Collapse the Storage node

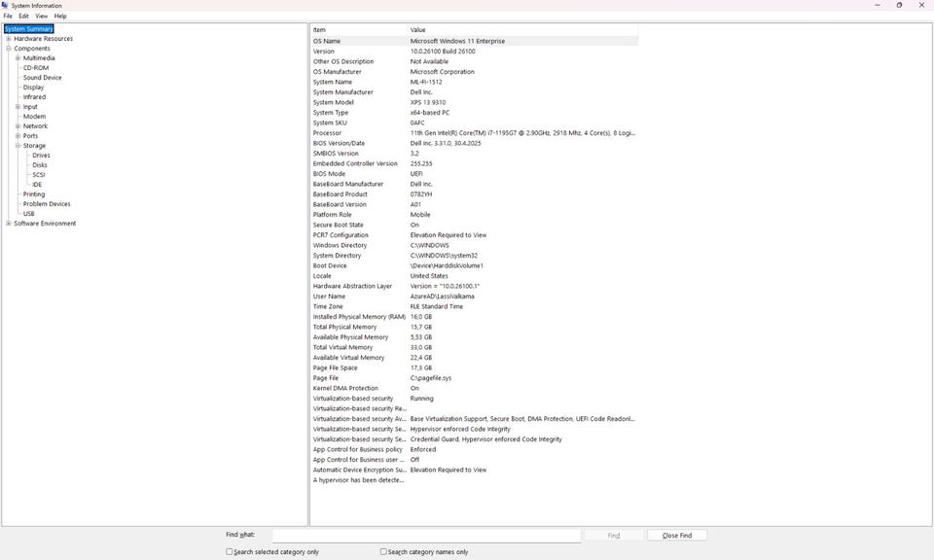pyautogui.click(x=18, y=145)
